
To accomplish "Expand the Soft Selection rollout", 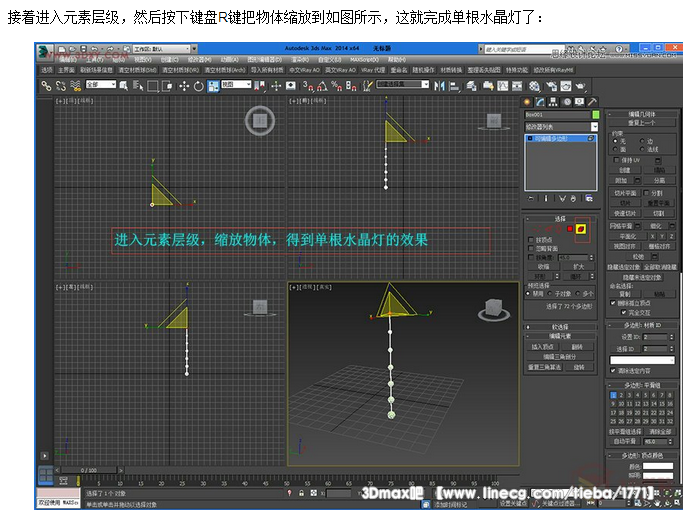I will point(560,327).
